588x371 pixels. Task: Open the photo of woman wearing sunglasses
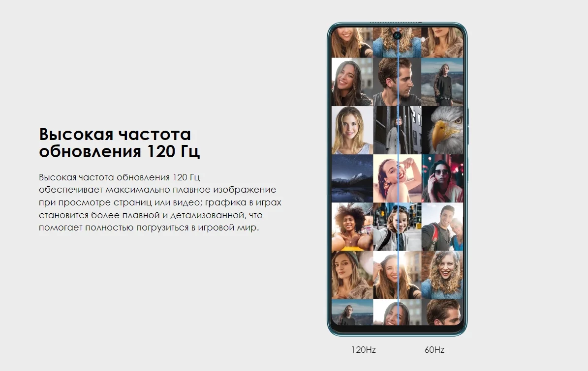(x=442, y=178)
